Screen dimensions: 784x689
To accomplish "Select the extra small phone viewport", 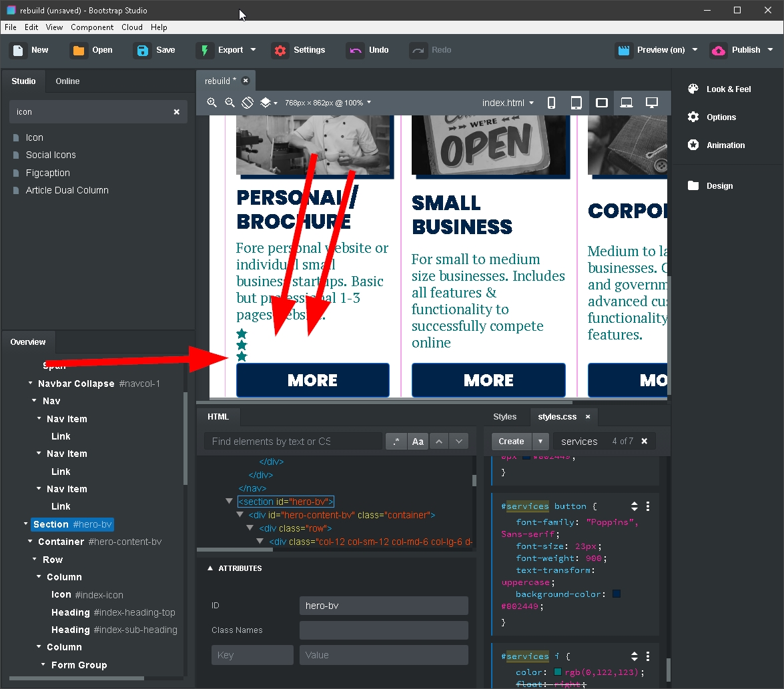I will click(x=552, y=103).
